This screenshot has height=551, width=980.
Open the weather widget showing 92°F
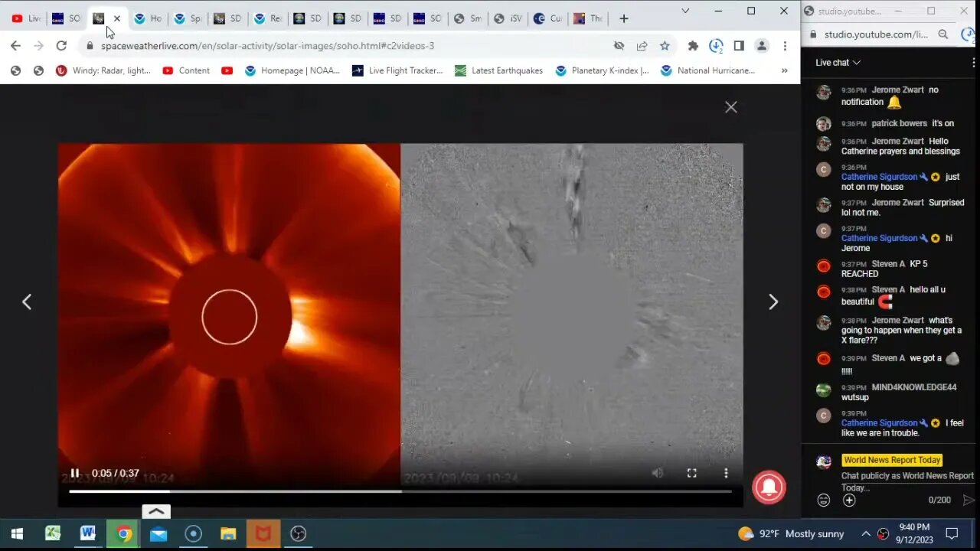click(791, 533)
